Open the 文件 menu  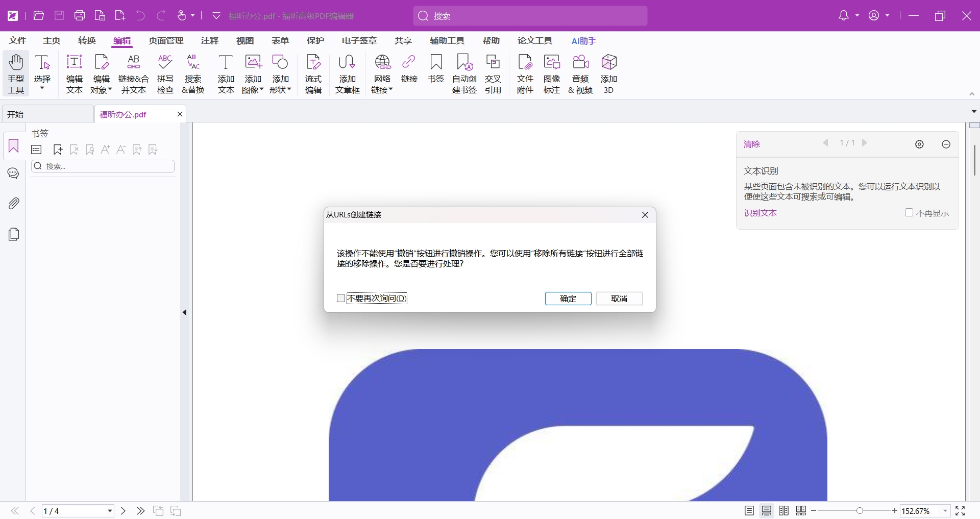pos(17,41)
